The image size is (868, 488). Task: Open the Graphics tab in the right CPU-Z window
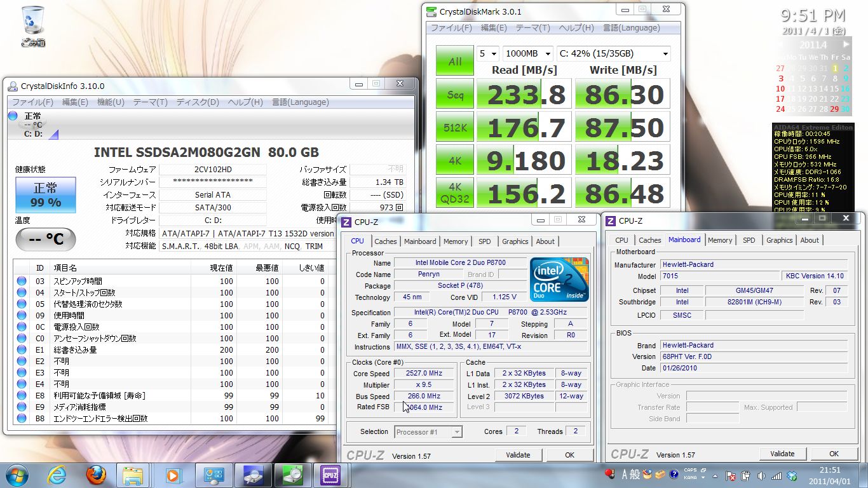pyautogui.click(x=779, y=240)
